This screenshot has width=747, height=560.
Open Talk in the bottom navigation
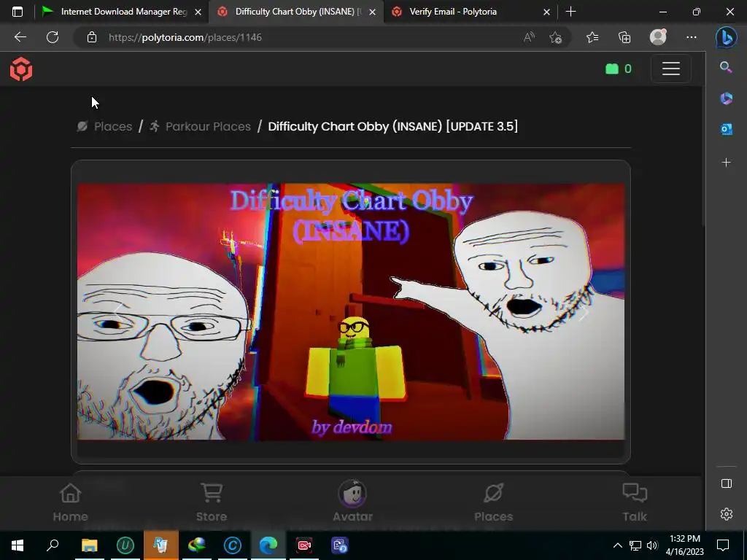click(x=635, y=502)
